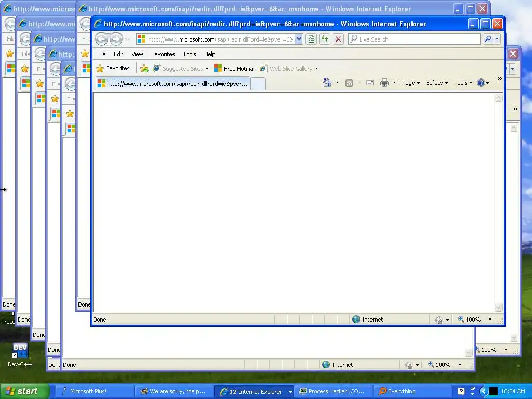Open the Favorites menu
Screen dimensions: 532x399
coord(163,54)
